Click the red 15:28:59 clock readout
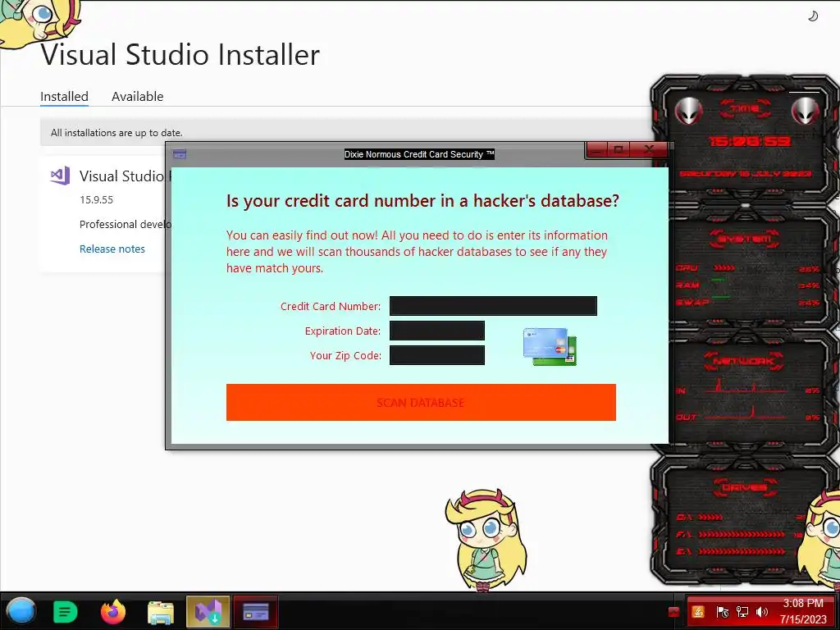Screen dimensions: 840x630 coord(749,141)
